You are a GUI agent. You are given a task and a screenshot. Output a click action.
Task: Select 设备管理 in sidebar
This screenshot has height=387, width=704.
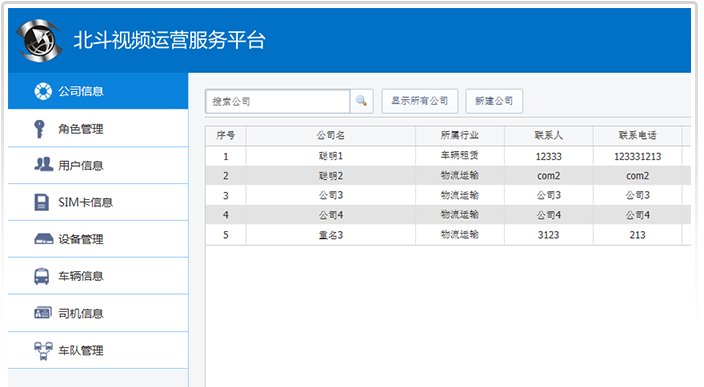(98, 239)
